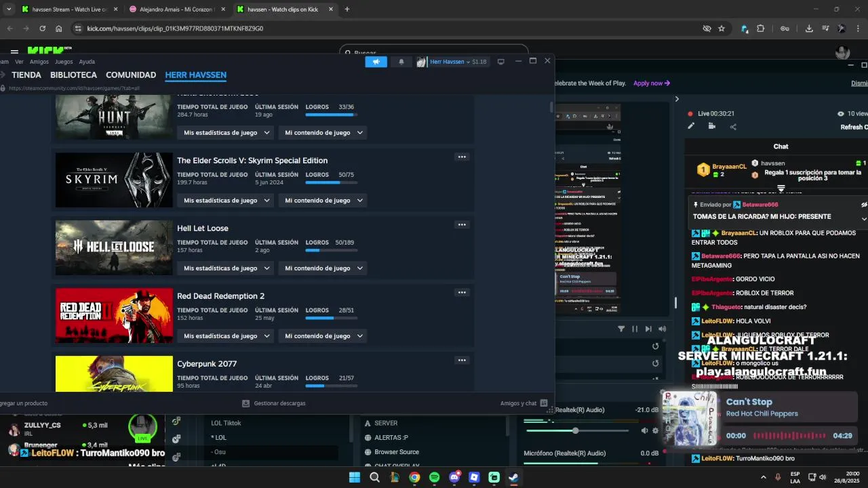Viewport: 868px width, 488px height.
Task: Collapse the pinned message chevron
Action: click(864, 218)
